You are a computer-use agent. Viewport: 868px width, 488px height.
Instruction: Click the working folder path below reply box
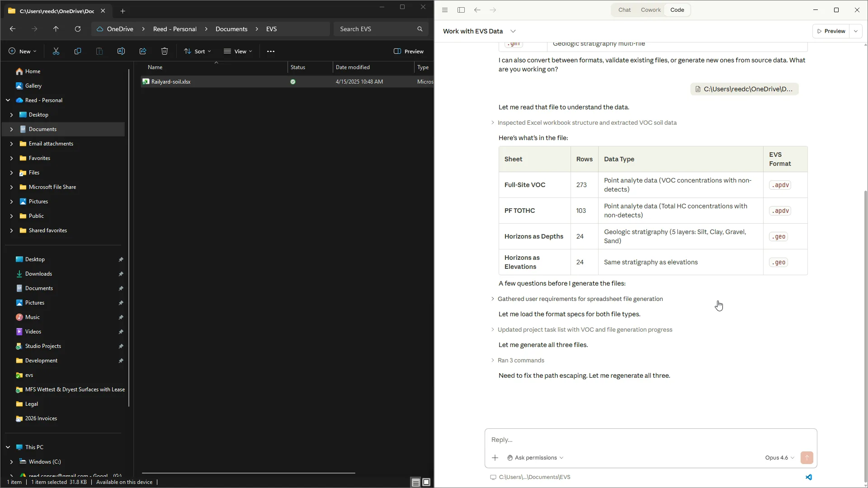pyautogui.click(x=530, y=477)
